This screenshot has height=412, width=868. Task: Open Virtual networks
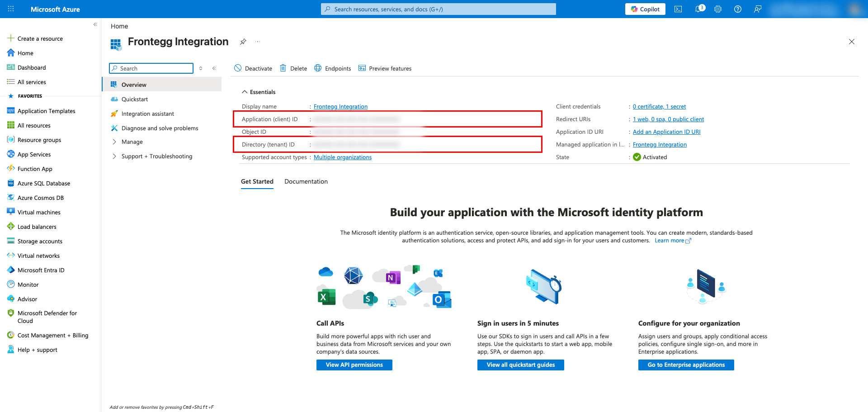pos(38,256)
